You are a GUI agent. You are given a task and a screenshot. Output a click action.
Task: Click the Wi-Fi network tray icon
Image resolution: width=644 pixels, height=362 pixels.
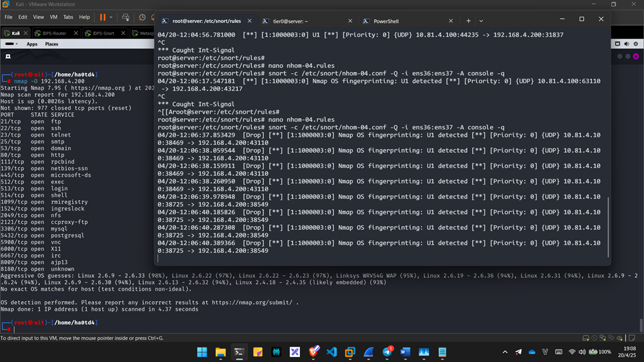(x=571, y=352)
